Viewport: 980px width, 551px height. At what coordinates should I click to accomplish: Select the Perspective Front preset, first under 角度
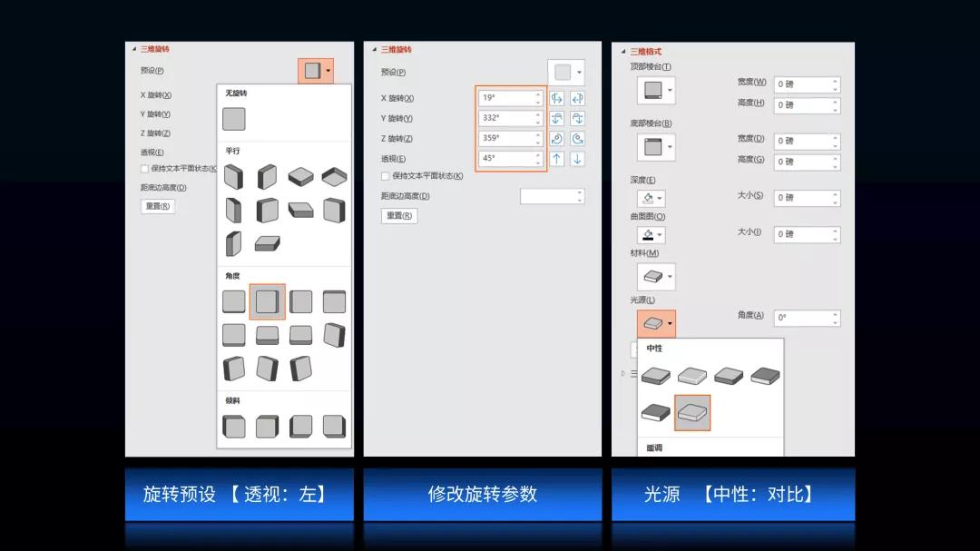(234, 301)
